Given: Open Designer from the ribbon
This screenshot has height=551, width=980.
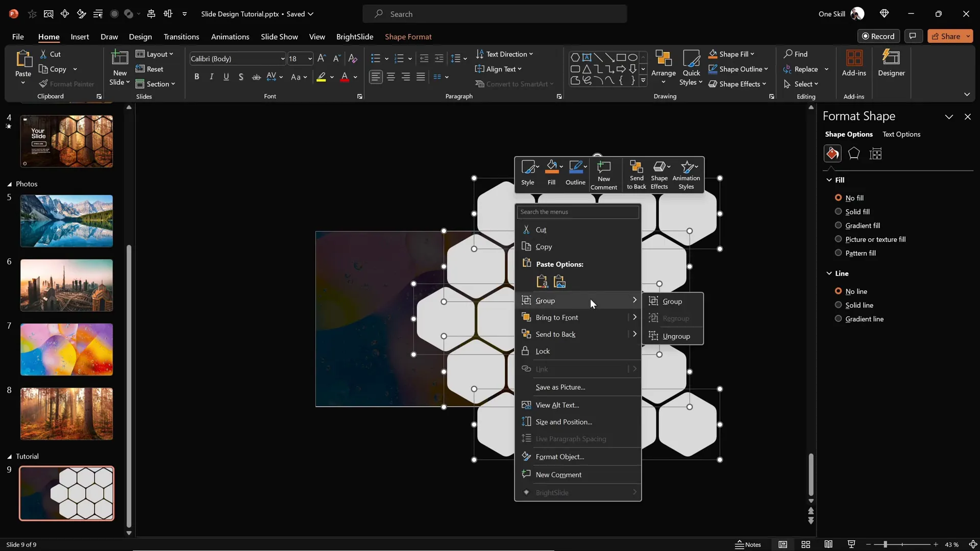Looking at the screenshot, I should point(891,64).
